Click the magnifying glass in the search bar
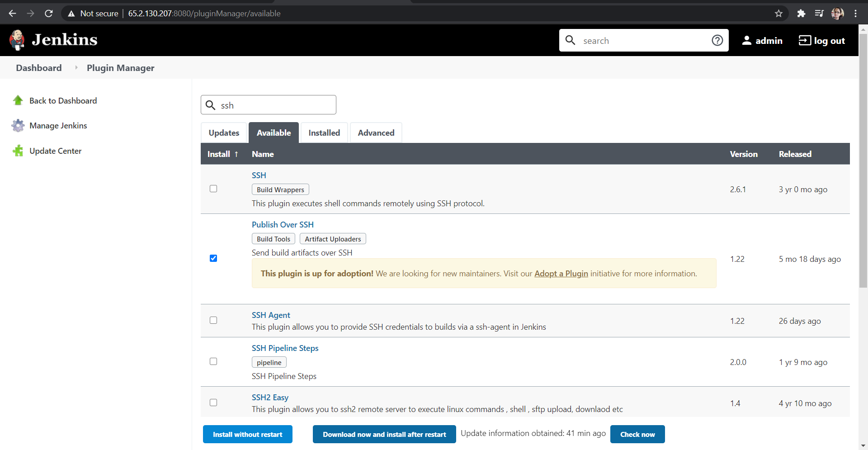Viewport: 868px width, 450px height. (x=571, y=40)
